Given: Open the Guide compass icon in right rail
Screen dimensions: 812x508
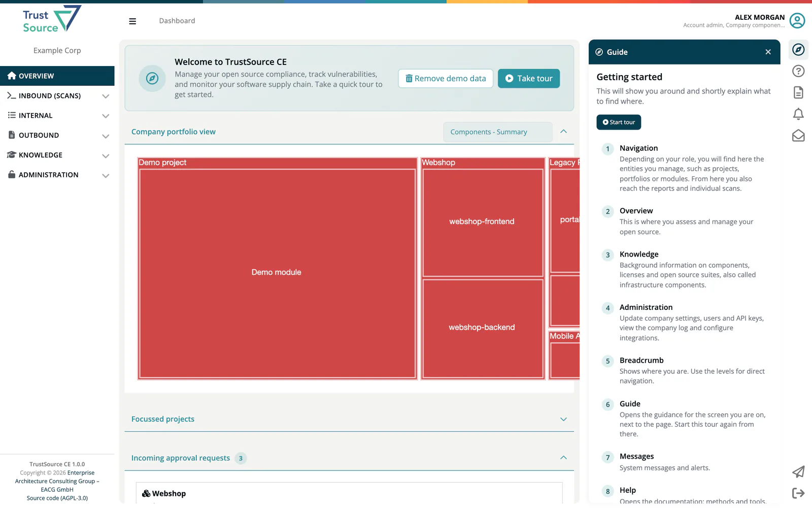Looking at the screenshot, I should point(798,49).
